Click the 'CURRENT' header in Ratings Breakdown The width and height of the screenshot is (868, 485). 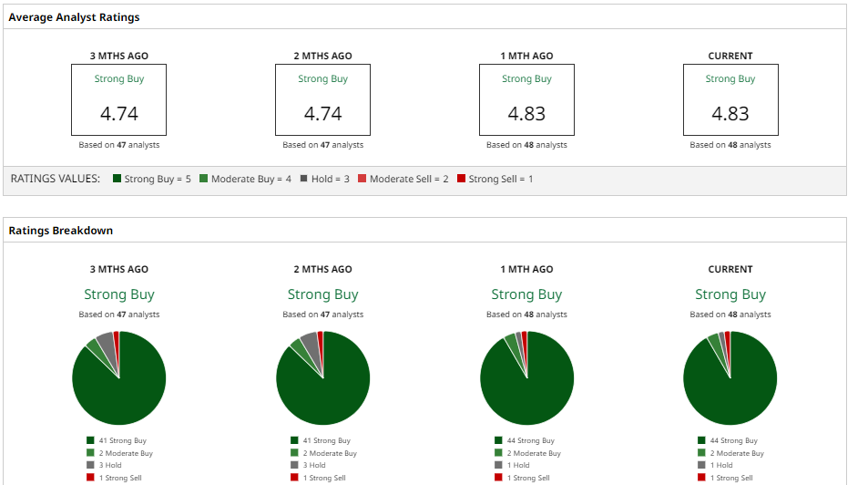click(x=730, y=269)
